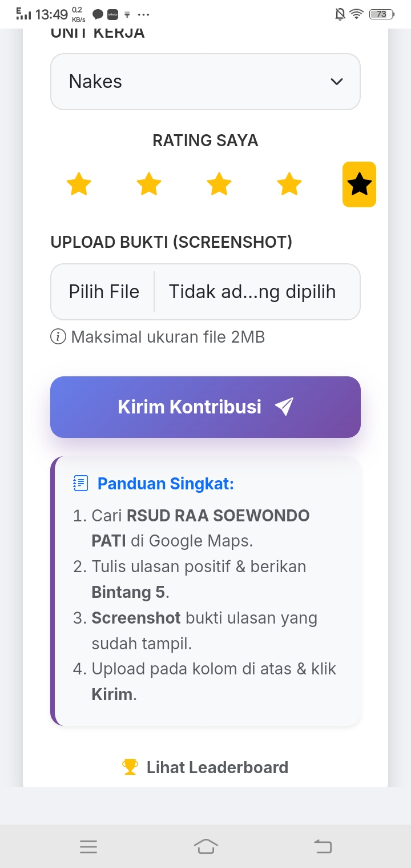Tap the Android home navigation button
The width and height of the screenshot is (411, 868).
coord(206,846)
